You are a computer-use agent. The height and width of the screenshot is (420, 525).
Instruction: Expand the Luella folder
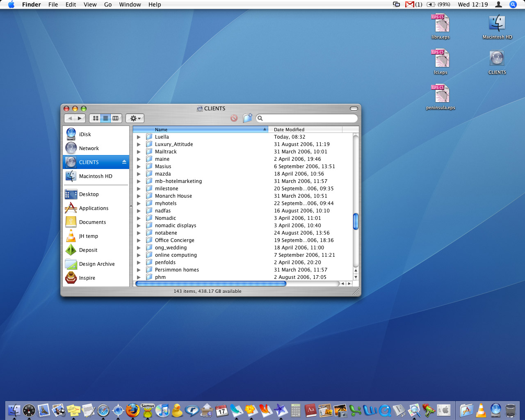pyautogui.click(x=139, y=137)
